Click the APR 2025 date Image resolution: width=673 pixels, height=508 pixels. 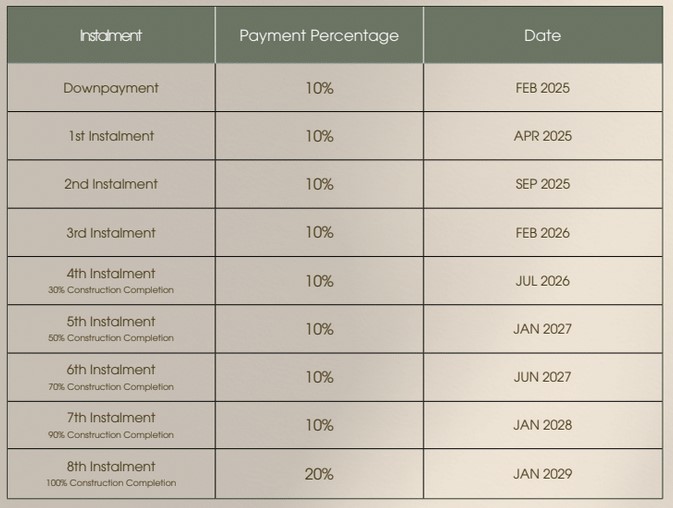tap(543, 136)
